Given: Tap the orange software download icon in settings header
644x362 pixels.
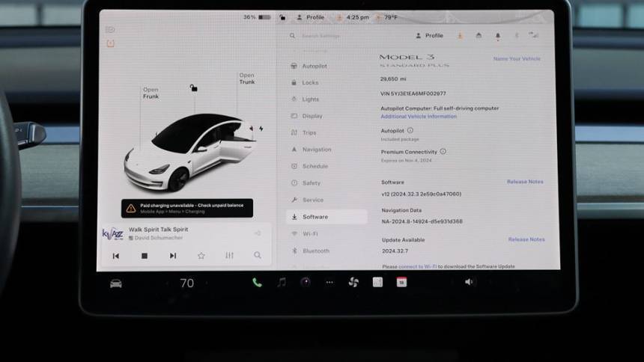Looking at the screenshot, I should coord(460,36).
